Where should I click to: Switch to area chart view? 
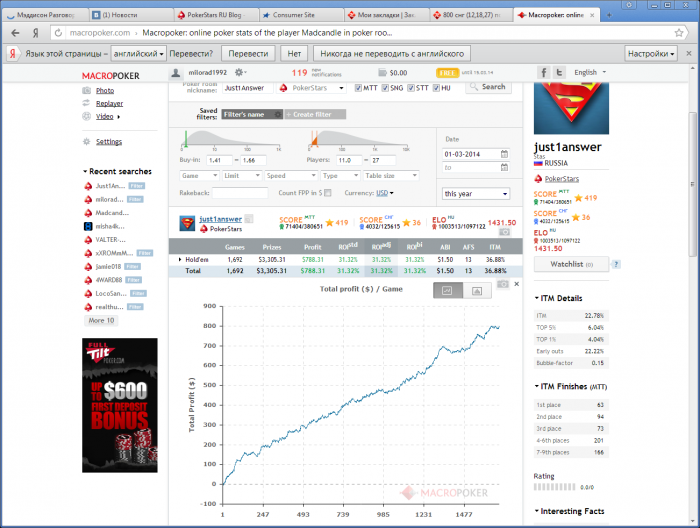477,291
